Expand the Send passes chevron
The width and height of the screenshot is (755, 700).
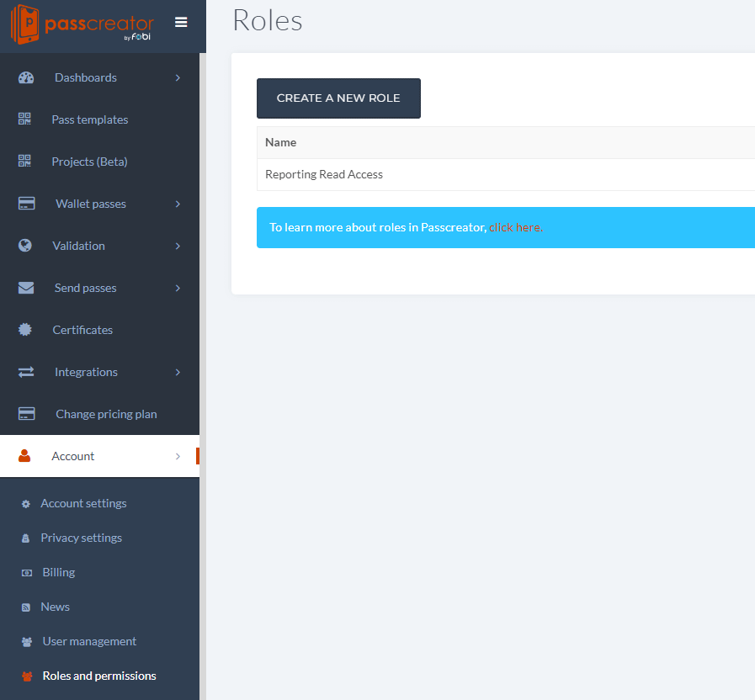click(178, 288)
